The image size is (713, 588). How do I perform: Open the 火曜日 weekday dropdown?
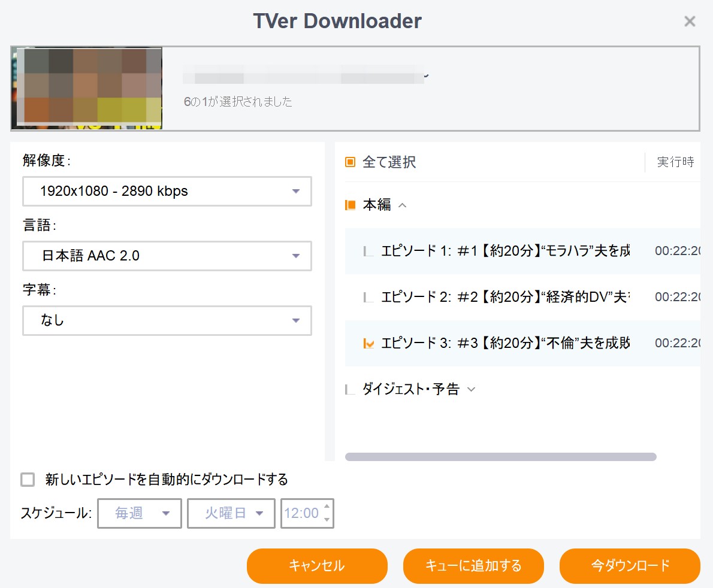click(x=231, y=514)
